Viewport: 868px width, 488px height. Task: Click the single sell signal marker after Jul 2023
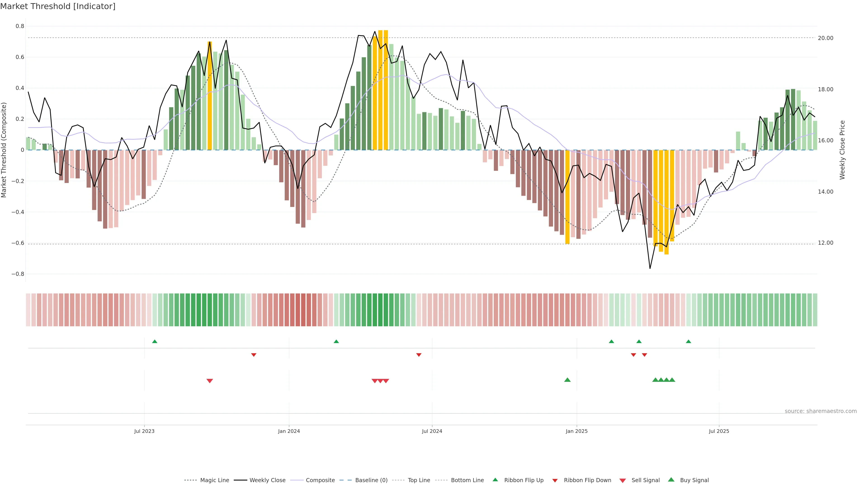point(210,381)
